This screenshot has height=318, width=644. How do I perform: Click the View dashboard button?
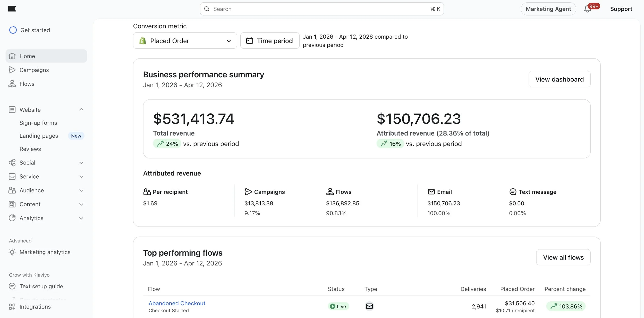(x=559, y=79)
